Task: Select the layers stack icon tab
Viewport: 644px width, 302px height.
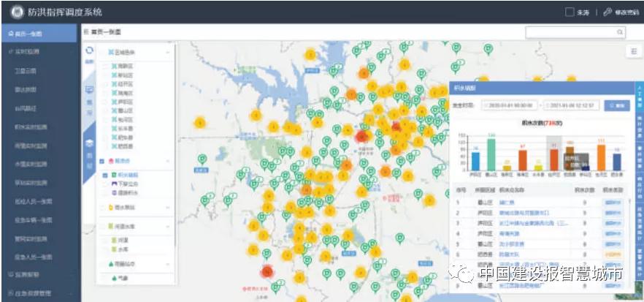Action: point(90,144)
